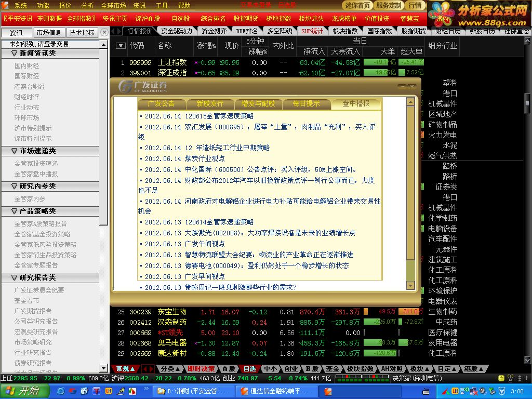Click the 迷你首页 button

pos(357,5)
